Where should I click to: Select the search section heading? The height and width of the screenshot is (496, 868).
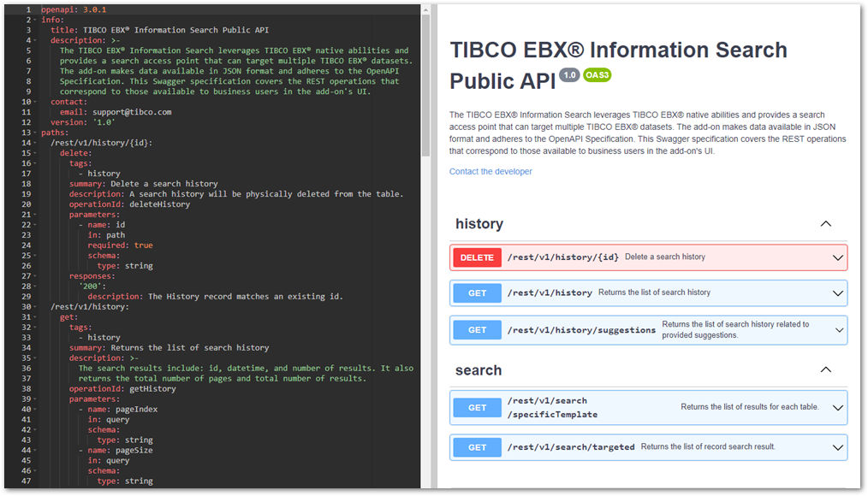(479, 370)
